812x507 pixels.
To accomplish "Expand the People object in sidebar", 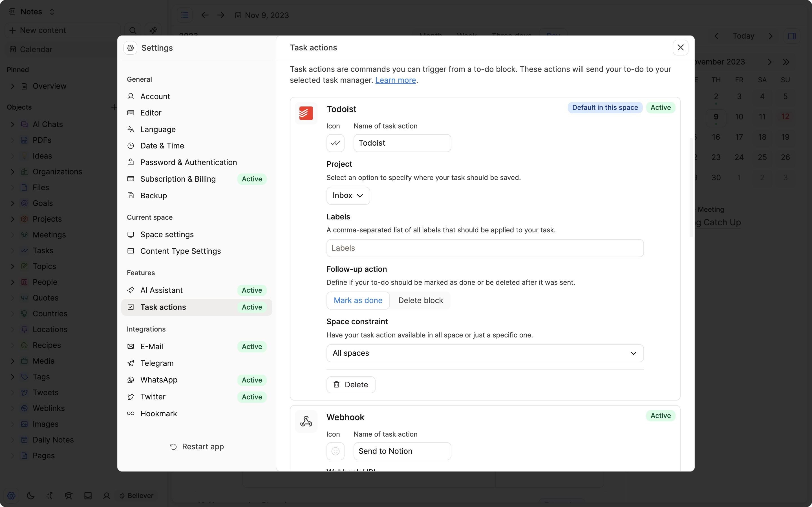I will (x=12, y=282).
